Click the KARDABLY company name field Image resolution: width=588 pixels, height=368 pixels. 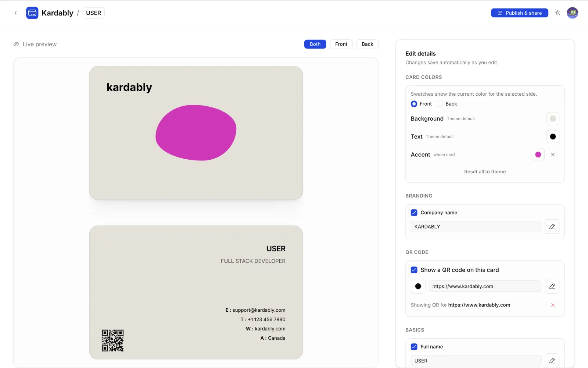(x=476, y=227)
